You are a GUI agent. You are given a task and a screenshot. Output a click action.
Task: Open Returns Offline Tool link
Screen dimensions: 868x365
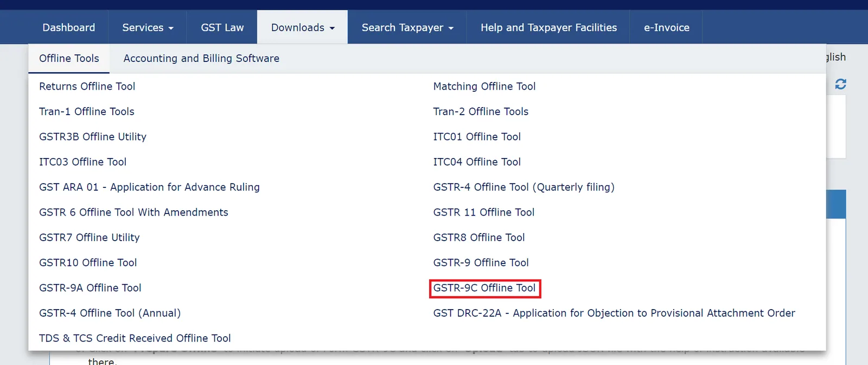point(87,86)
